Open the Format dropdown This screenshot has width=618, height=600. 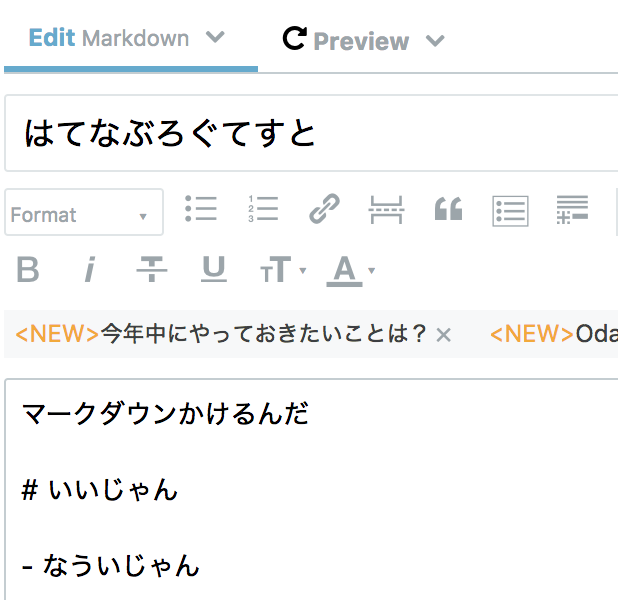pyautogui.click(x=84, y=212)
